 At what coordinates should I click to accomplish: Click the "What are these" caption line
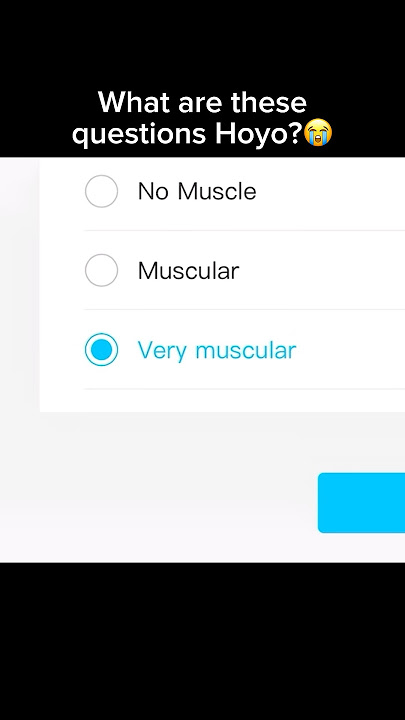click(x=202, y=102)
